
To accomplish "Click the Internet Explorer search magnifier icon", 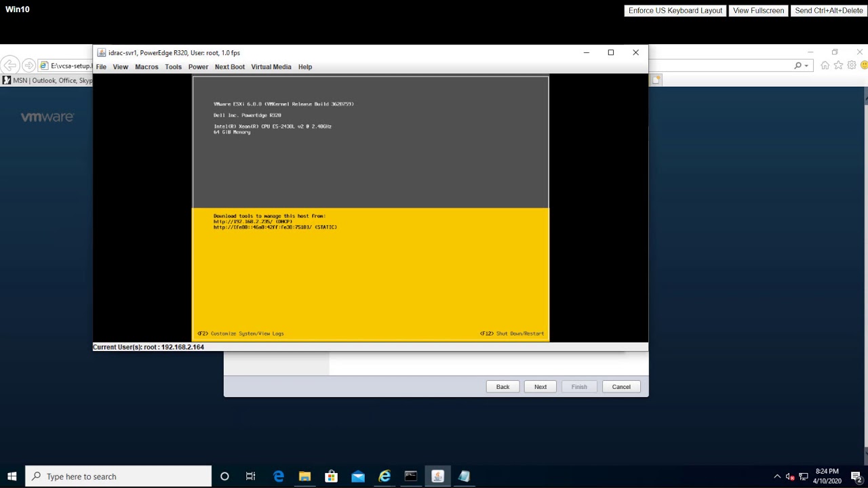I will pyautogui.click(x=798, y=66).
